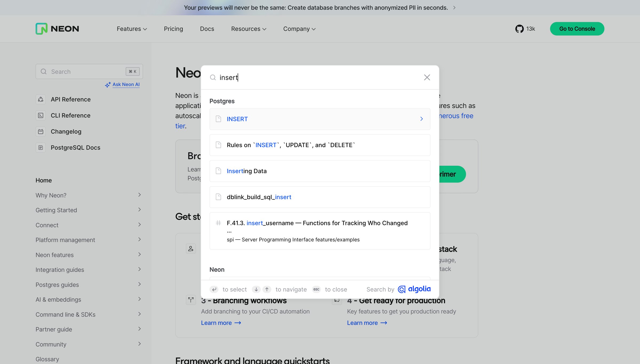Screen dimensions: 640x364
Task: Click the Algolia logo
Action: 414,289
